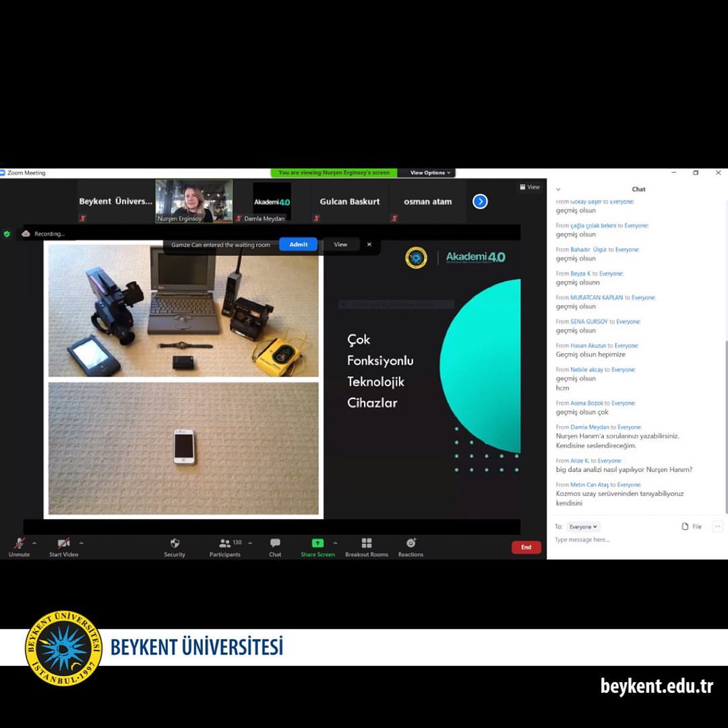Open Breakout Rooms
728x728 pixels.
367,547
